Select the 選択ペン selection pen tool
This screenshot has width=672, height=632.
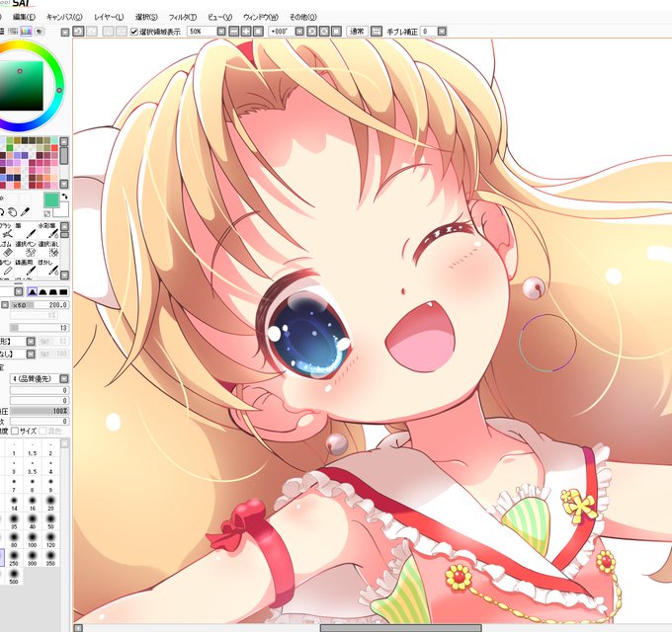(26, 249)
